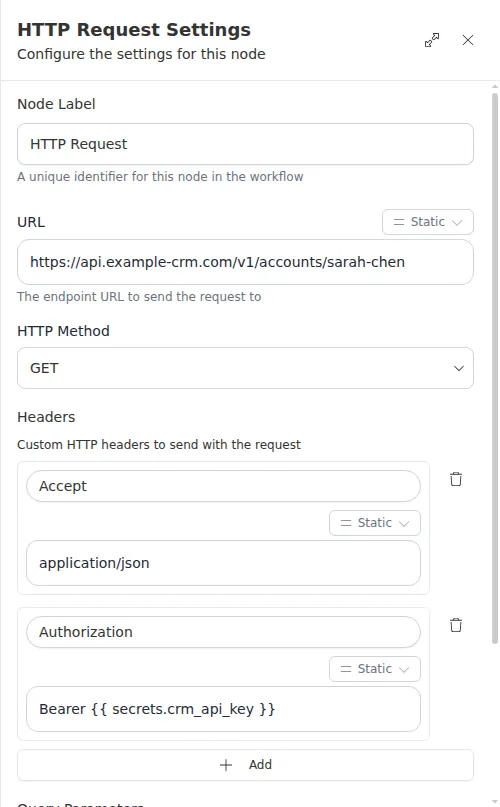Click 'Configure the settings for this node' subtitle

[141, 54]
